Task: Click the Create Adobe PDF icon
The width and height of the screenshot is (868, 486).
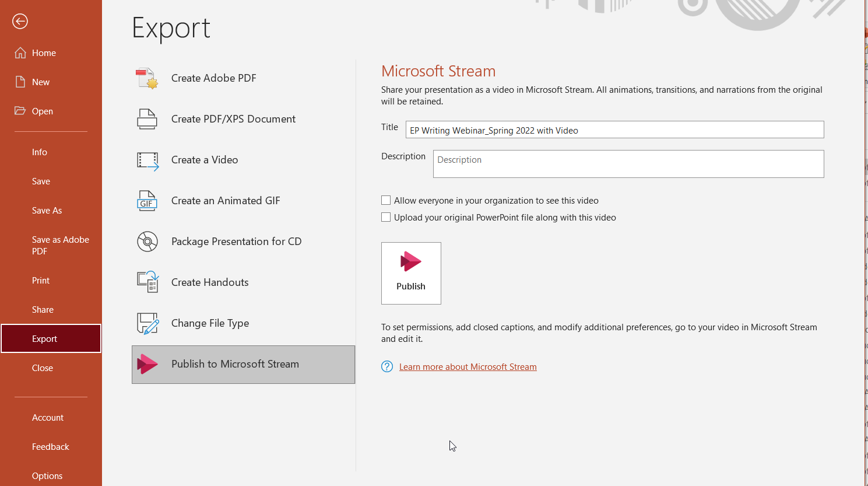Action: [x=147, y=78]
